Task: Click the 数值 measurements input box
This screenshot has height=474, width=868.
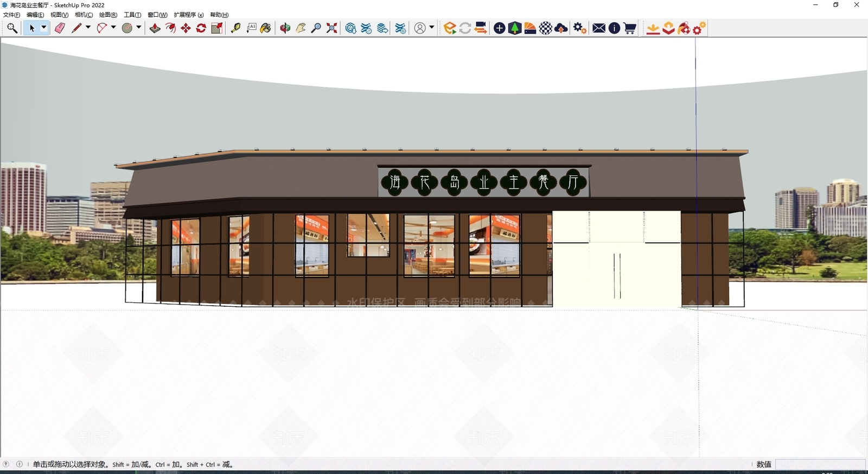Action: tap(820, 464)
